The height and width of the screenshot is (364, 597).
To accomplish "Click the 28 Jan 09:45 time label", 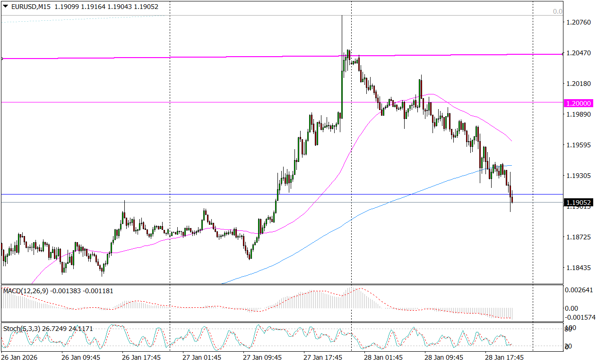I will point(444,358).
